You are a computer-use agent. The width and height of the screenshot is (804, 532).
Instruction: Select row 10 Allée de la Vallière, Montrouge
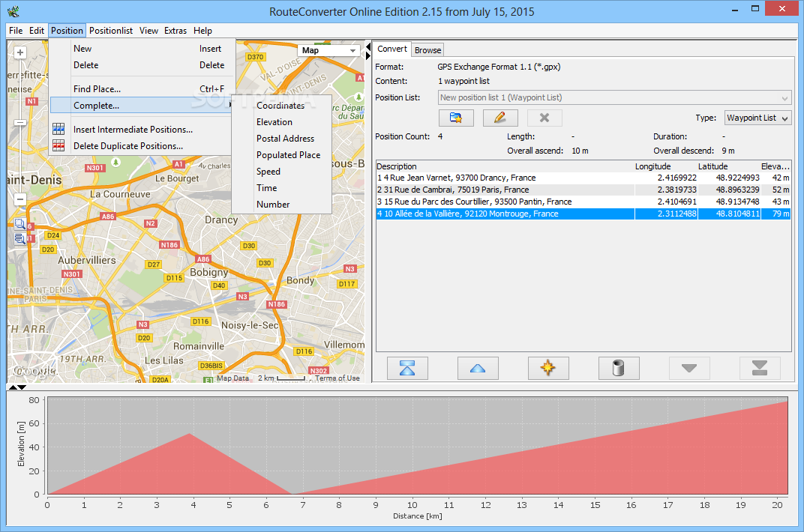click(x=583, y=214)
